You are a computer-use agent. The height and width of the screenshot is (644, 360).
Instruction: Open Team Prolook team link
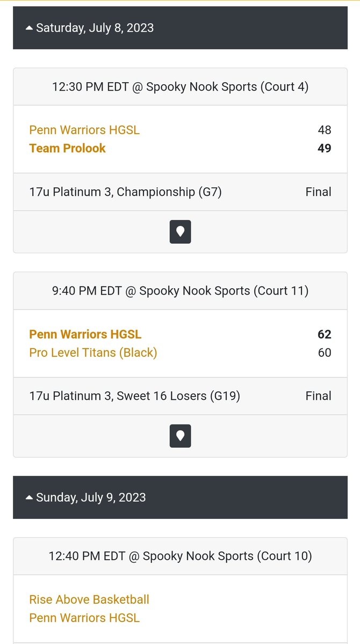click(x=68, y=148)
